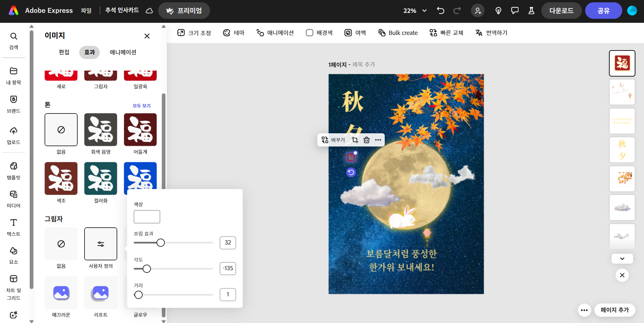This screenshot has width=644, height=323.
Task: Switch to the 애니메이션 panel tab
Action: [x=123, y=52]
